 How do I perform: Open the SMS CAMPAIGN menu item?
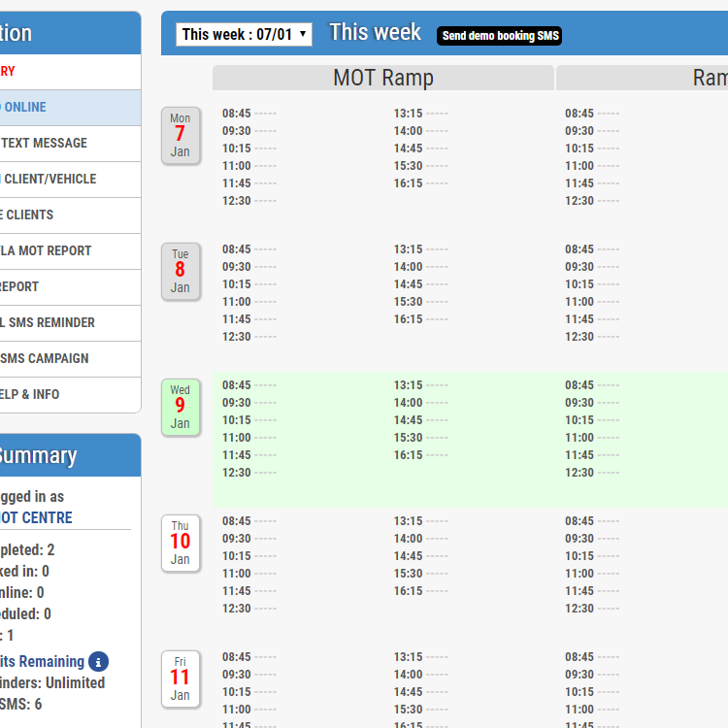(70, 359)
